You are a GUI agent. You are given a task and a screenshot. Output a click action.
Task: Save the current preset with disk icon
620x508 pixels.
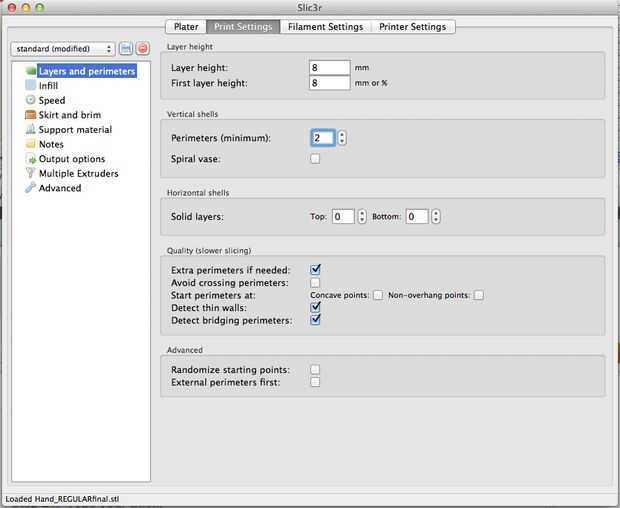pyautogui.click(x=126, y=49)
